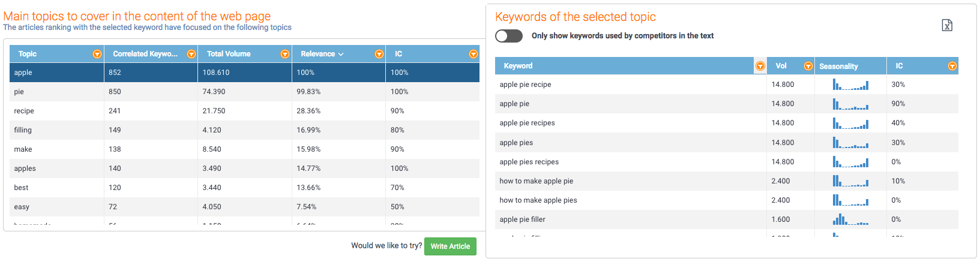
Task: Open filter icon on keywords IC column
Action: [x=952, y=66]
